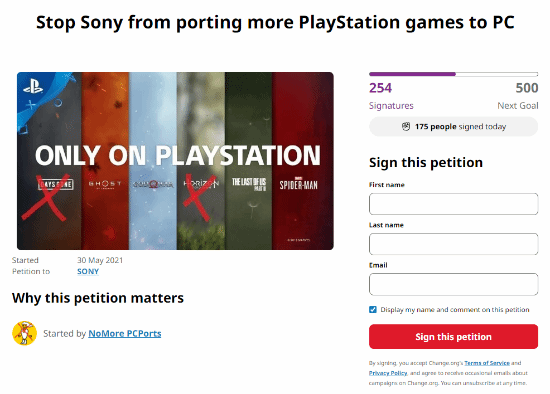Focus the Email input field
The width and height of the screenshot is (550, 394).
point(454,285)
